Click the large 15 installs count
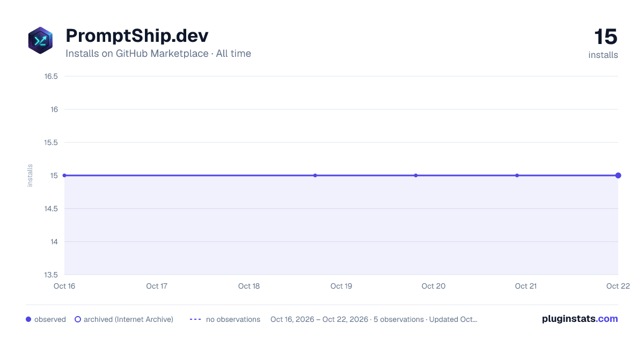The width and height of the screenshot is (644, 338). point(606,37)
